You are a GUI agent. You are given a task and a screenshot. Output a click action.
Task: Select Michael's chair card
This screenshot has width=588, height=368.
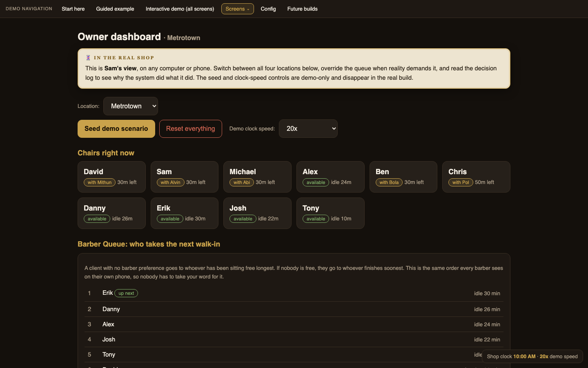coord(257,177)
